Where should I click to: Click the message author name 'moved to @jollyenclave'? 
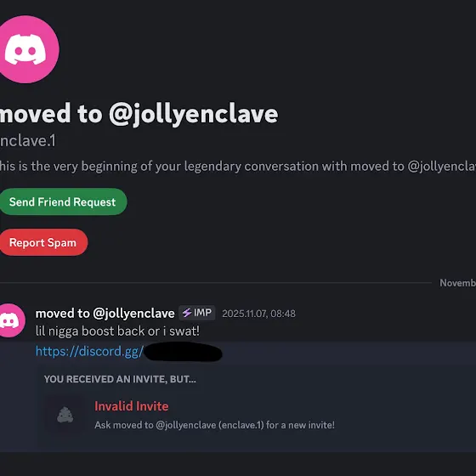click(105, 314)
